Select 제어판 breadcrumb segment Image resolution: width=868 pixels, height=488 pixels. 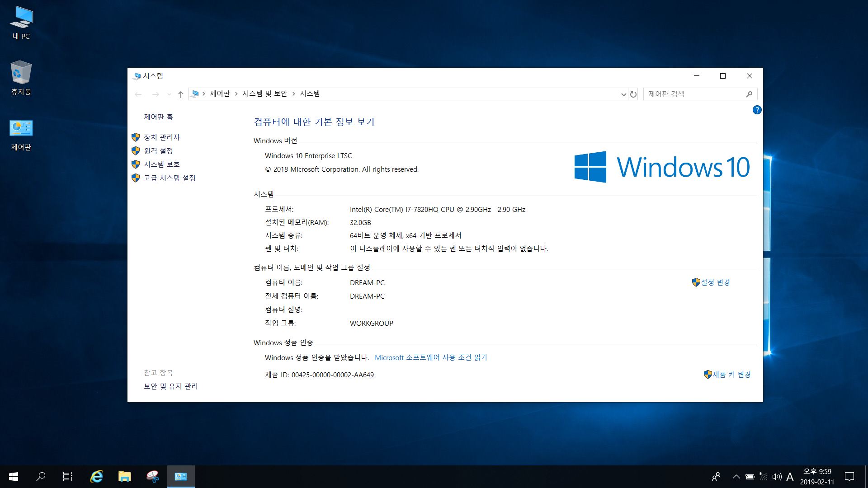pos(220,94)
